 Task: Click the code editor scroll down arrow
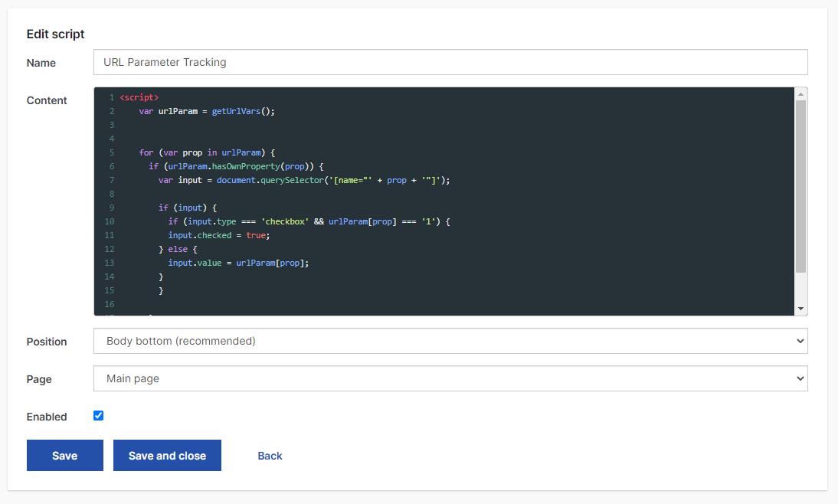point(800,309)
